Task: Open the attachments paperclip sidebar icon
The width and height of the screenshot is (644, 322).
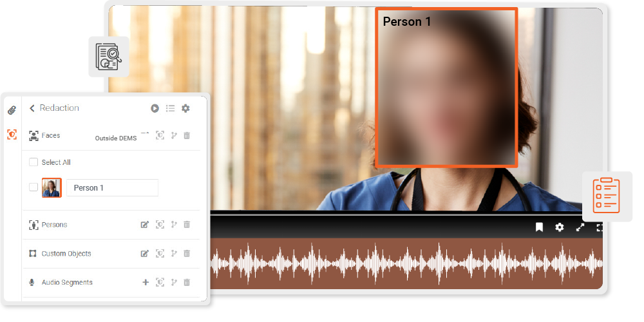Action: 12,110
